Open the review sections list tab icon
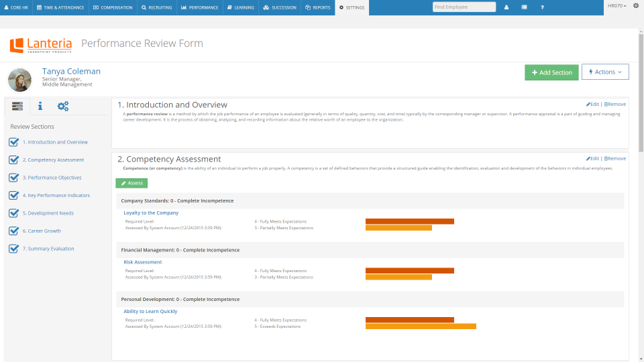 [x=17, y=106]
